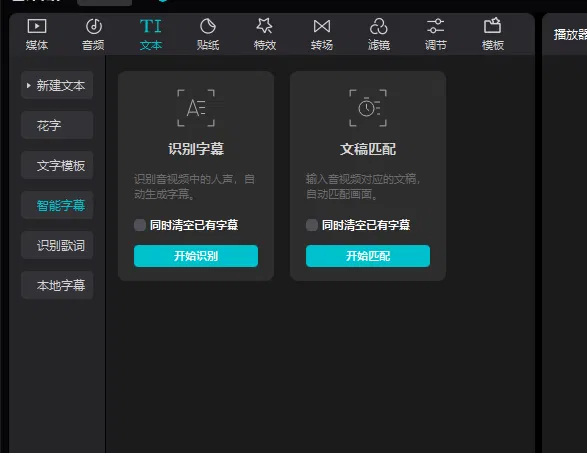This screenshot has height=453, width=587.
Task: Open the 滤镜 filters icon
Action: 378,26
